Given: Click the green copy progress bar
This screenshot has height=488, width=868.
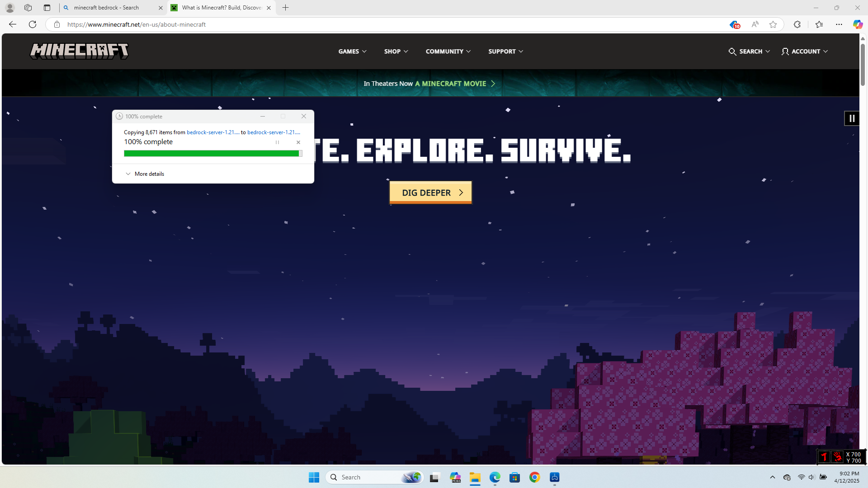Looking at the screenshot, I should pos(213,154).
